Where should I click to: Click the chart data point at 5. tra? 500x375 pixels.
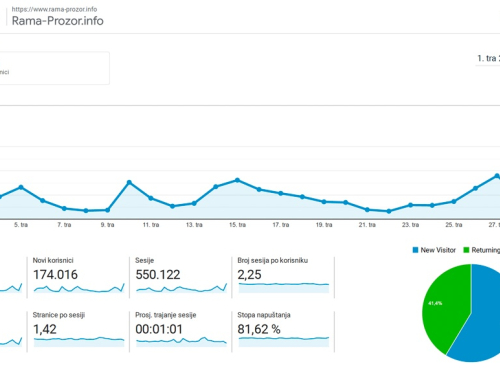pos(21,187)
